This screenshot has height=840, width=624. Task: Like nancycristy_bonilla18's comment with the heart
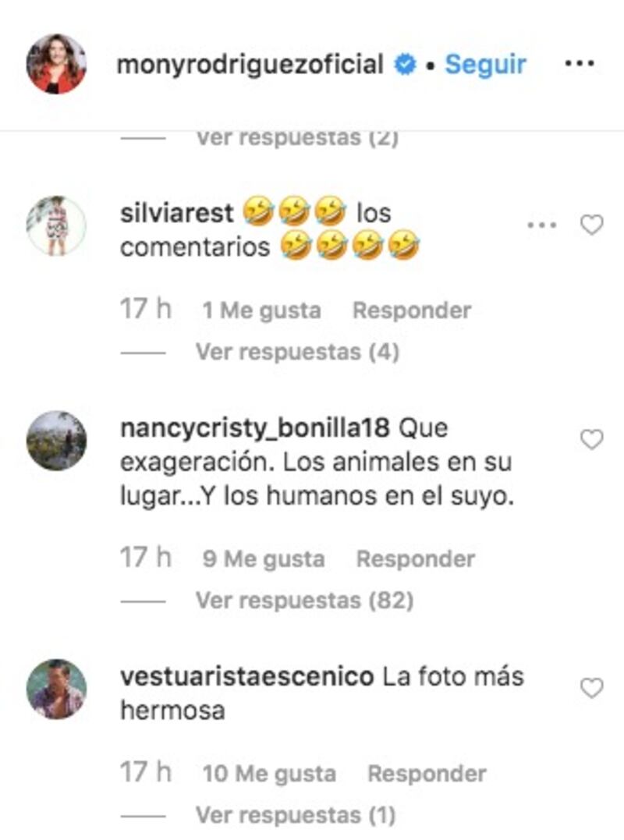pos(592,440)
